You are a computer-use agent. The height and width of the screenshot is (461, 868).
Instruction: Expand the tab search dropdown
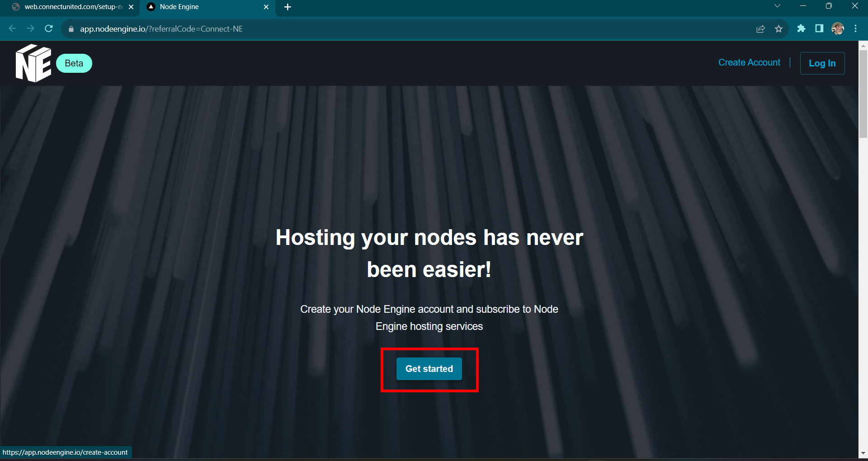(x=777, y=6)
